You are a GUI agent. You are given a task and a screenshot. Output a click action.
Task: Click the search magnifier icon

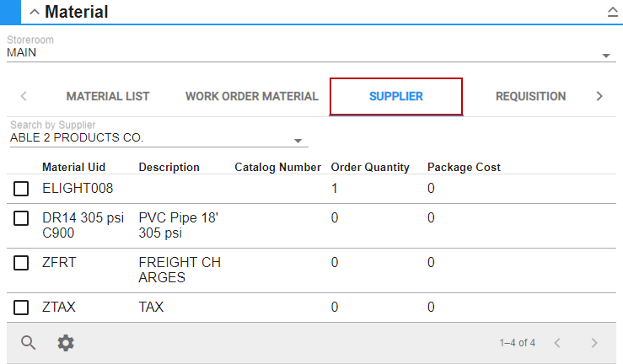pos(29,342)
